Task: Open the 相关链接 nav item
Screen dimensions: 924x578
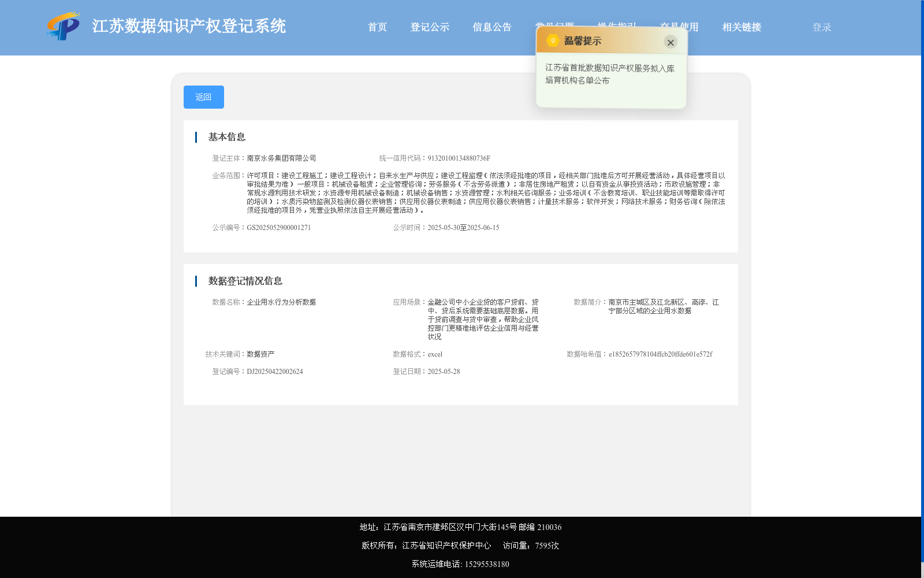Action: pos(742,27)
